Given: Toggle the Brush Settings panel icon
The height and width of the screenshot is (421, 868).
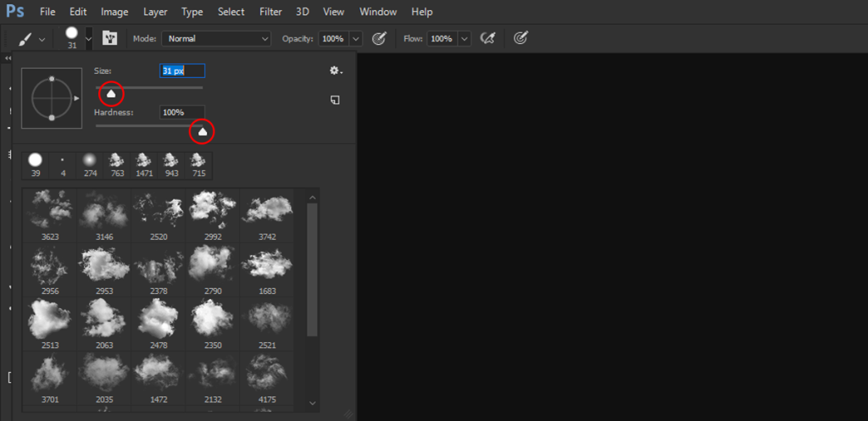Looking at the screenshot, I should tap(109, 39).
